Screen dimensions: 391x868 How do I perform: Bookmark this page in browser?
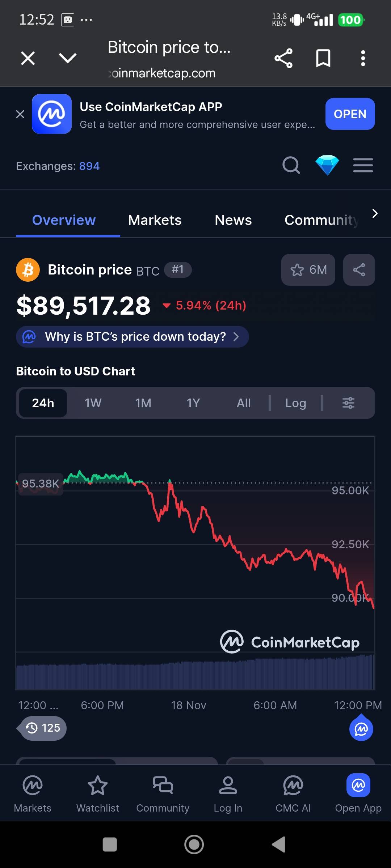323,58
